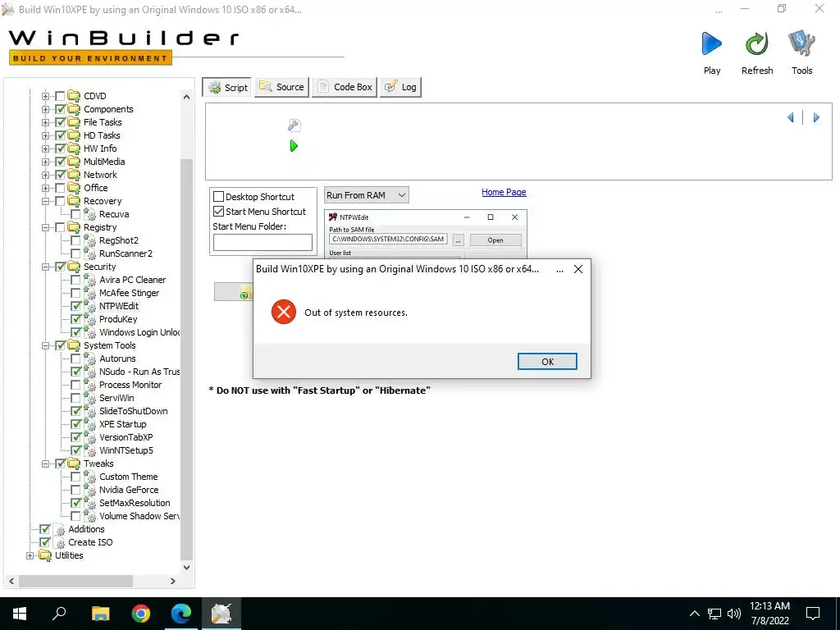This screenshot has width=840, height=630.
Task: Click the Start Menu Folder input field
Action: tap(262, 242)
